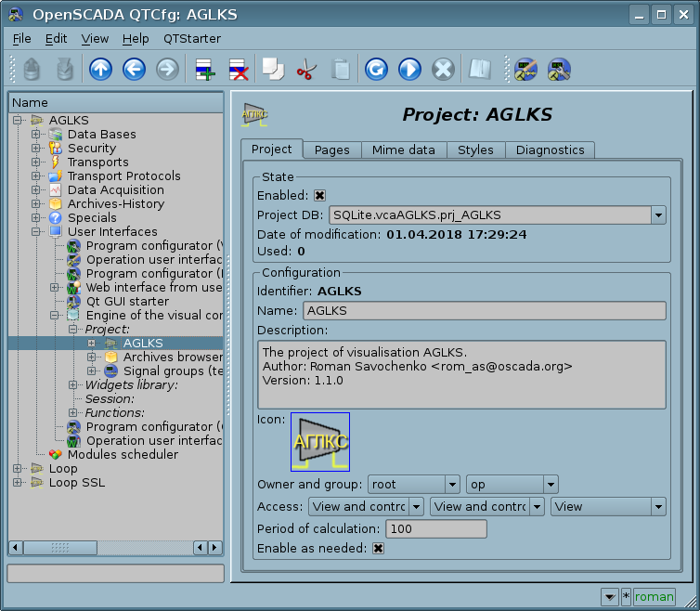Open the manual with the book icon
Screen dimensions: 700x611
[480, 70]
